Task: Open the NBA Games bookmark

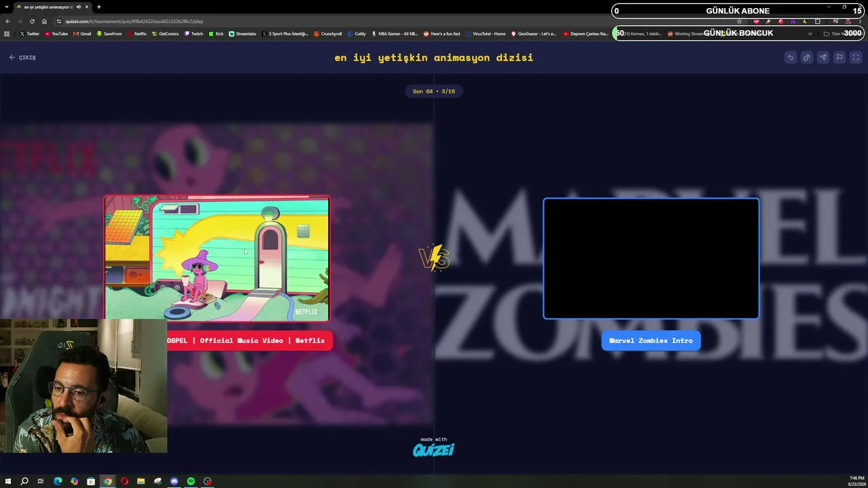Action: 395,34
